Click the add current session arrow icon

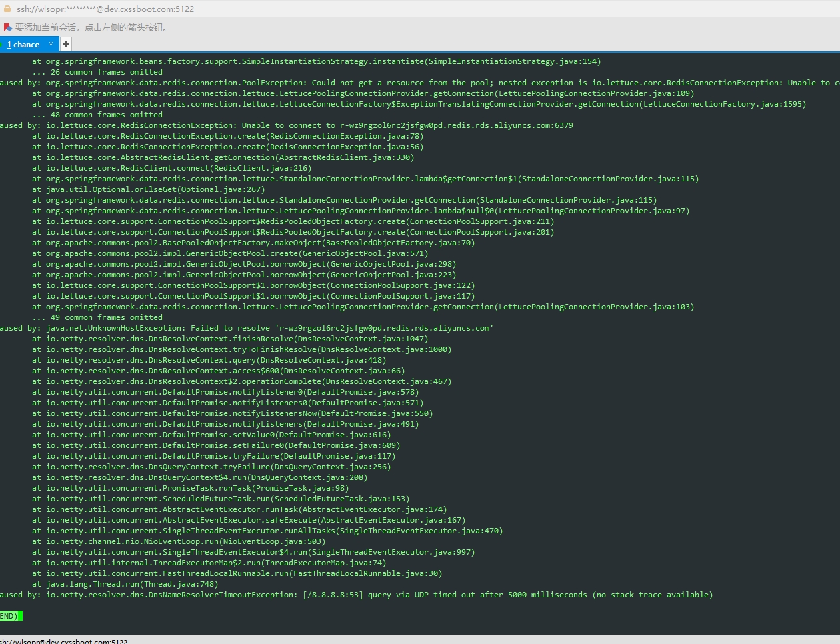tap(7, 27)
